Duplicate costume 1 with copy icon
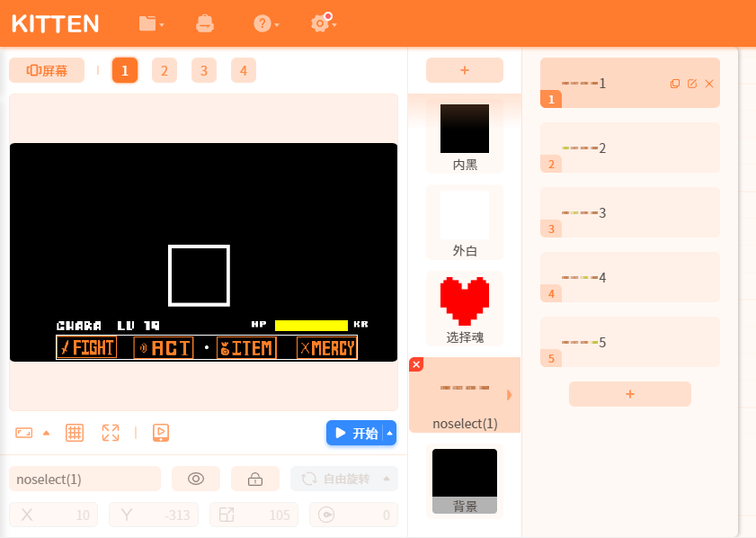This screenshot has height=538, width=756. 675,84
